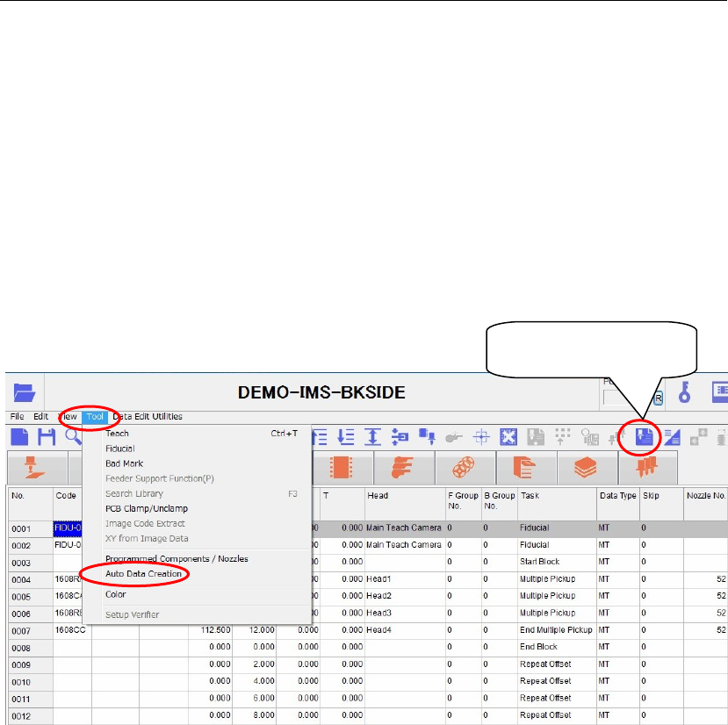The image size is (728, 725).
Task: Click the blue X-mark square icon
Action: [508, 437]
